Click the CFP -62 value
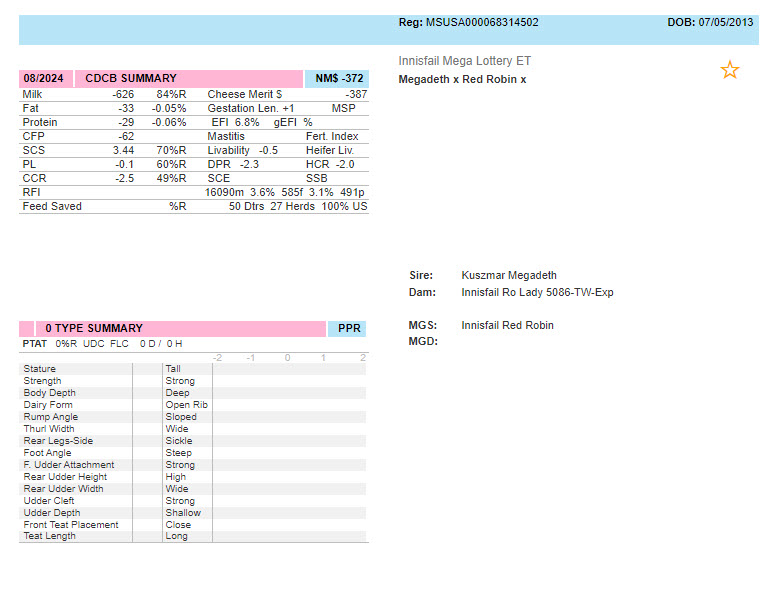This screenshot has width=766, height=602. tap(126, 136)
